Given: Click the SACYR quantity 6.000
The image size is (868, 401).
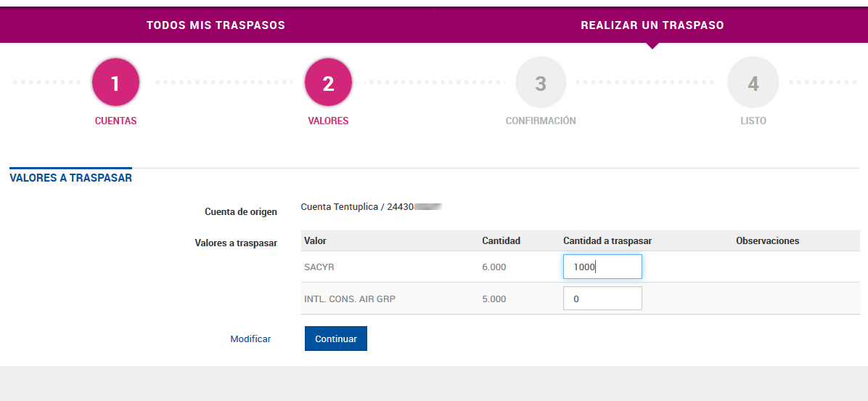Looking at the screenshot, I should click(494, 267).
